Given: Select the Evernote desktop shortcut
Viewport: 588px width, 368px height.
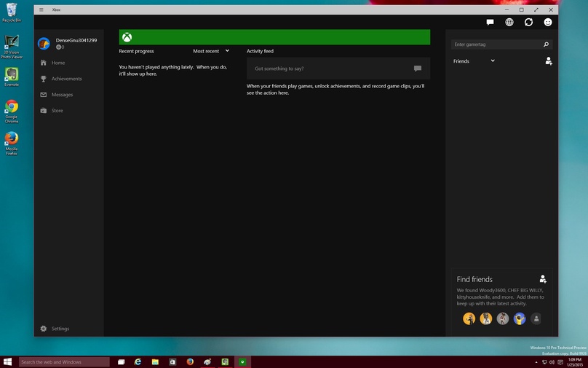Looking at the screenshot, I should click(12, 77).
